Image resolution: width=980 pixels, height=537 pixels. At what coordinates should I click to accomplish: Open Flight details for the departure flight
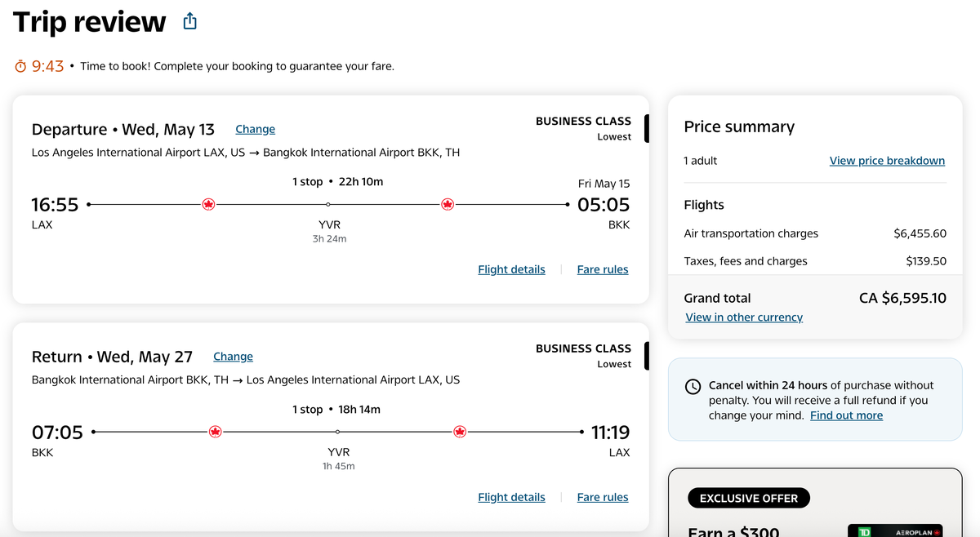pos(511,269)
